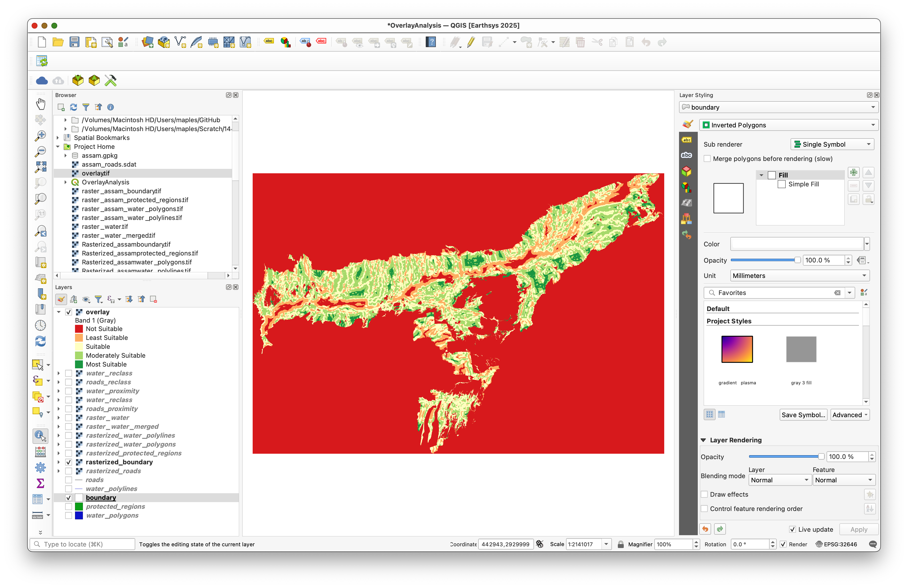Click the Processing Toolbox gear icon
The height and width of the screenshot is (588, 908).
pos(40,467)
